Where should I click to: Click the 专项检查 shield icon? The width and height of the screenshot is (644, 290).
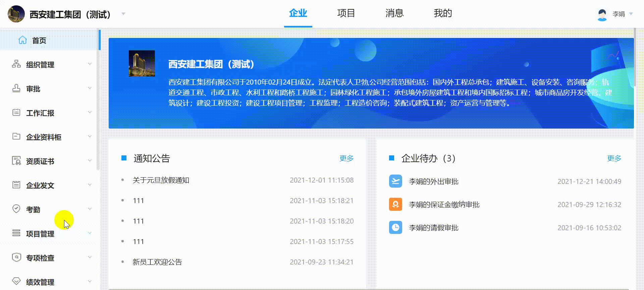16,257
